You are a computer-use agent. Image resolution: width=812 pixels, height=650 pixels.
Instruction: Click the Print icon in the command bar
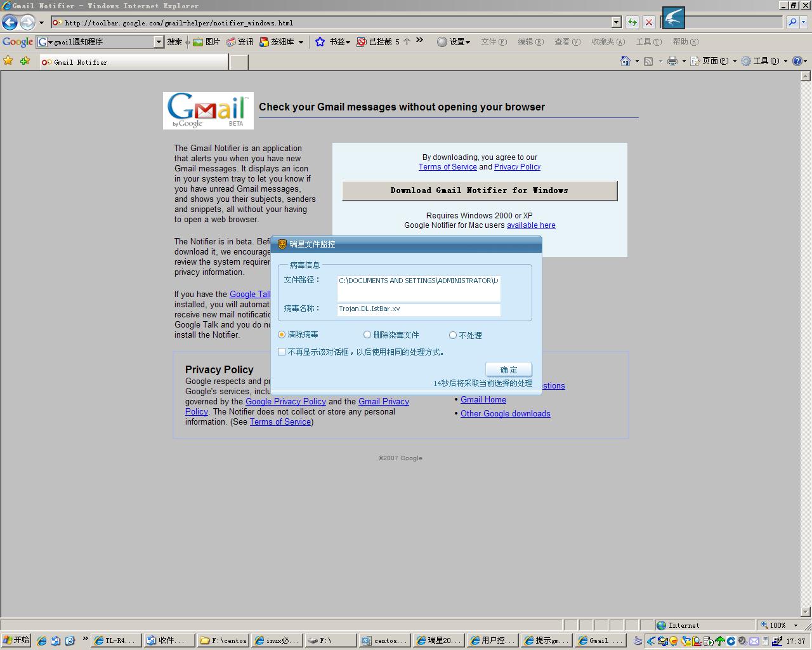672,61
